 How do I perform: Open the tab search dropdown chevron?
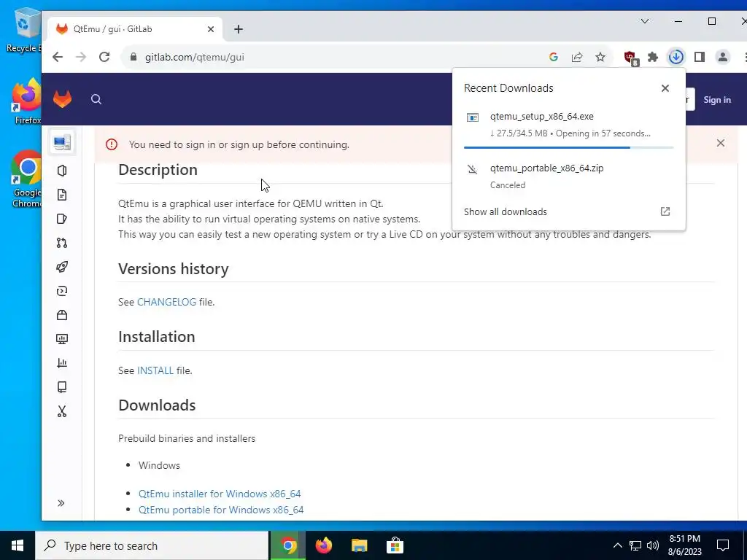coord(645,21)
